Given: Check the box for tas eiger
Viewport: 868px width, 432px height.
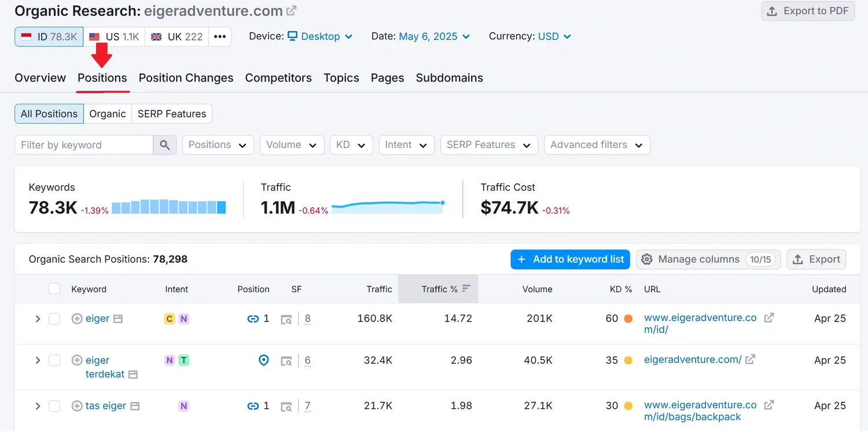Looking at the screenshot, I should (x=54, y=406).
